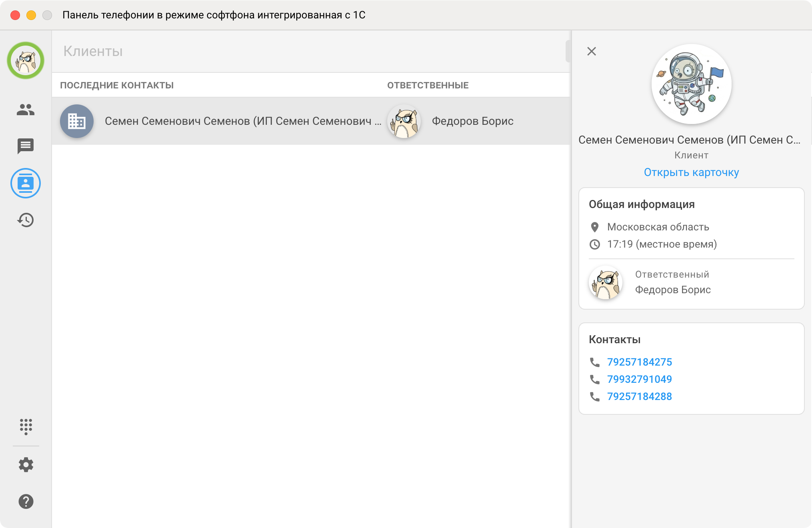Call phone number 79932791049

[x=639, y=379]
